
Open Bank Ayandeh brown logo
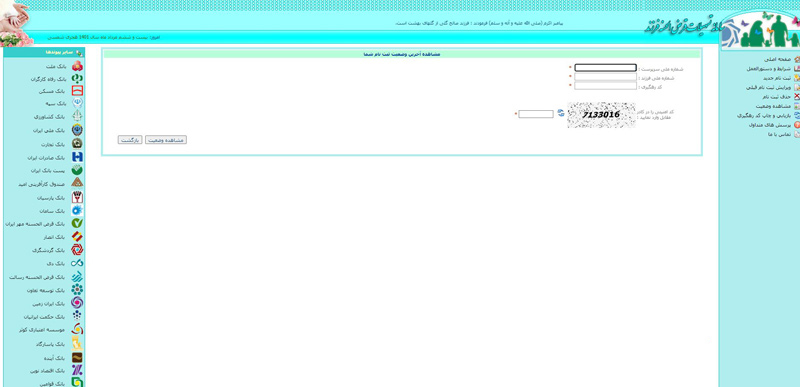[x=77, y=357]
